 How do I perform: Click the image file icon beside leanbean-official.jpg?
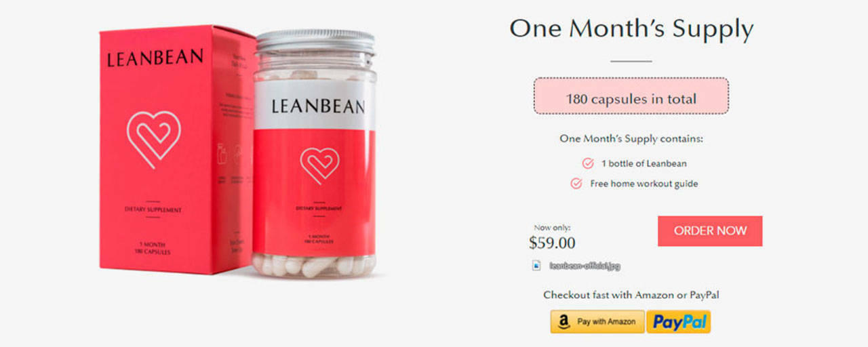(536, 266)
